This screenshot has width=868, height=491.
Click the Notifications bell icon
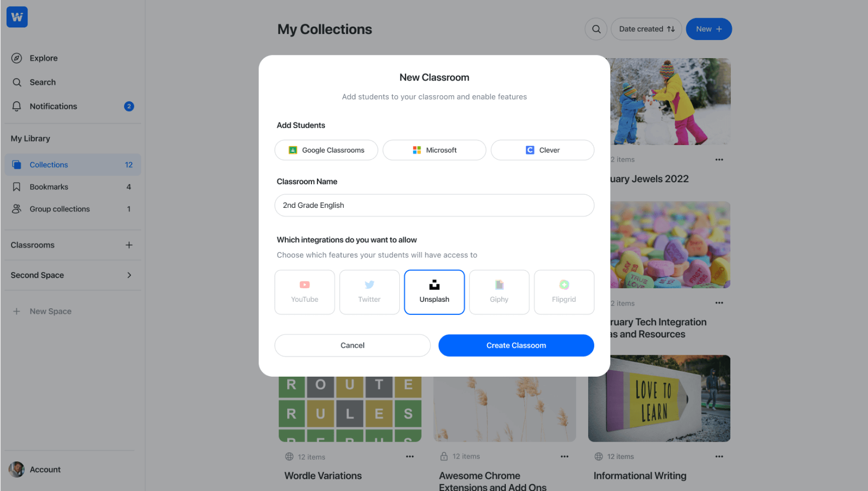tap(17, 106)
